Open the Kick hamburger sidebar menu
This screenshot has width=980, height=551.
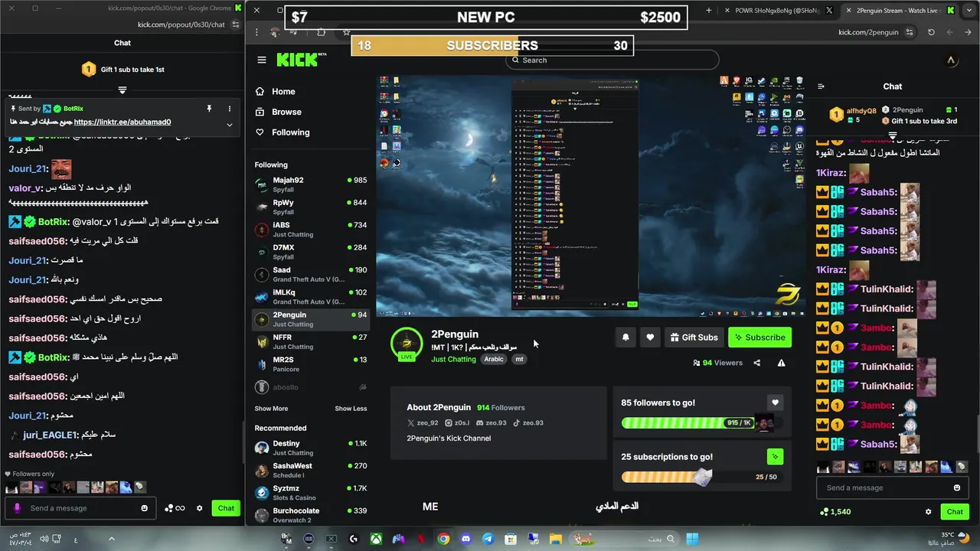tap(262, 60)
